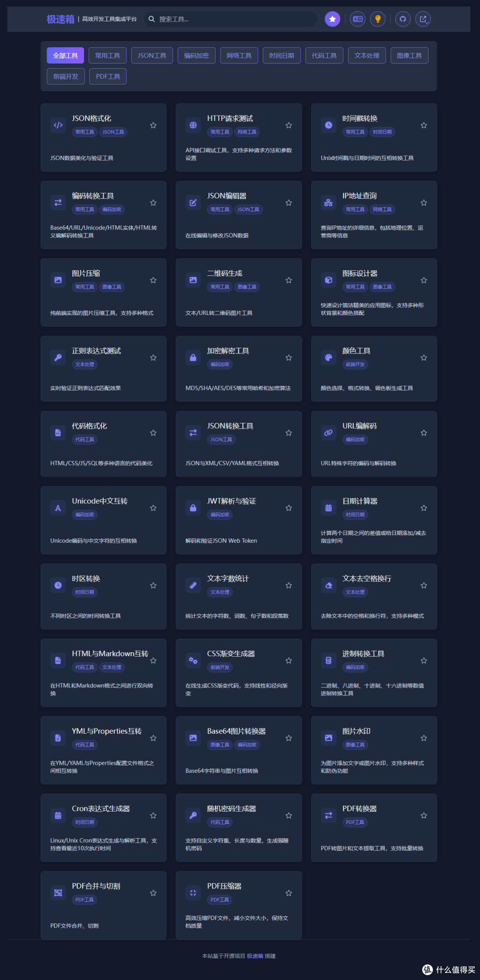Viewport: 480px width, 980px height.
Task: Open the GitHub icon link
Action: point(403,19)
